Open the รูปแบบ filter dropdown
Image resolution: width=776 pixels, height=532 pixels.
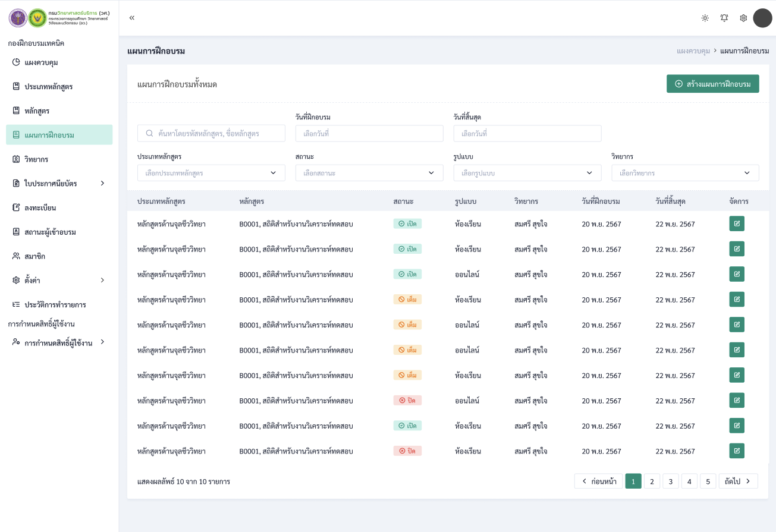pos(527,173)
